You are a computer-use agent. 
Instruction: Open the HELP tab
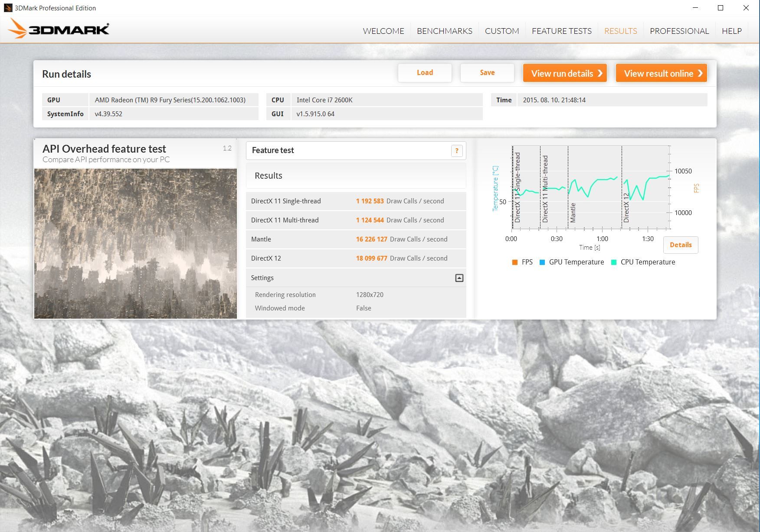click(732, 31)
